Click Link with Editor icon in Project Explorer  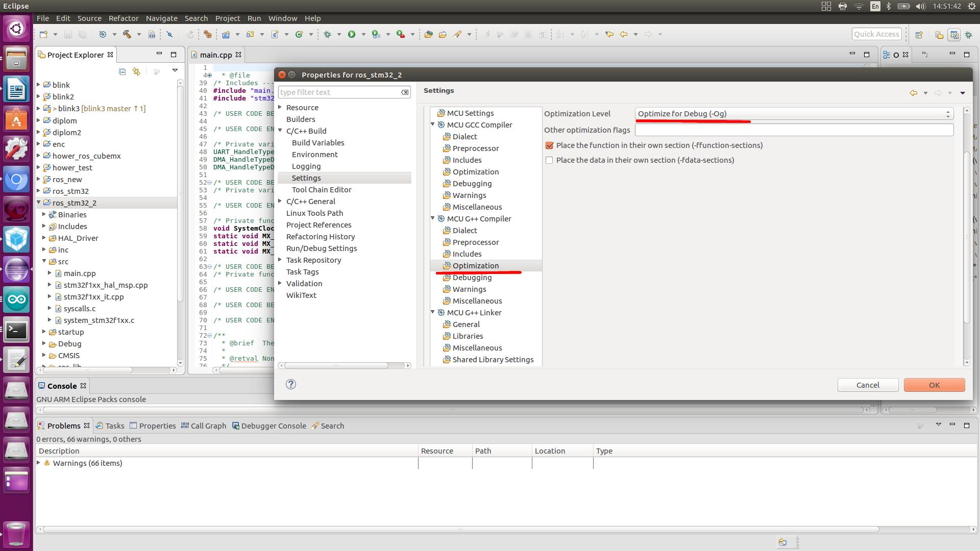136,71
